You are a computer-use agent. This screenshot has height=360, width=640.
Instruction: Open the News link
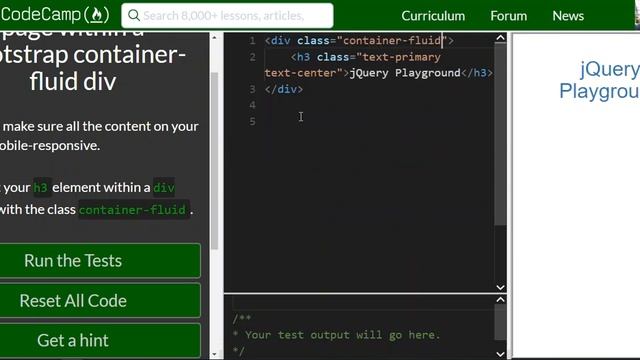(568, 16)
